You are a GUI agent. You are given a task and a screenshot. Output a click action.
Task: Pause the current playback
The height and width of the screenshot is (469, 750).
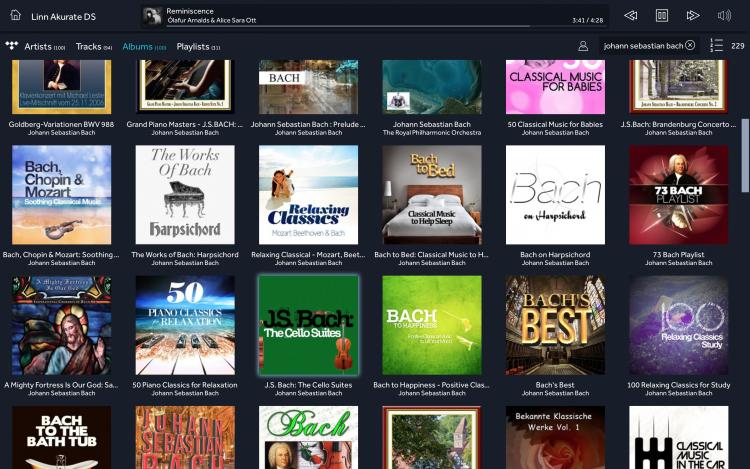pos(662,16)
